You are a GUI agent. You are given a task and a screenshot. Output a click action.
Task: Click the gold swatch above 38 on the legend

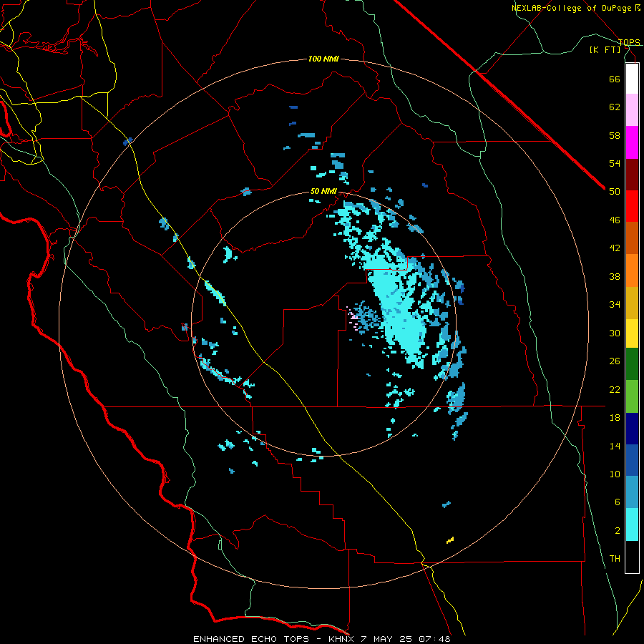(x=632, y=303)
